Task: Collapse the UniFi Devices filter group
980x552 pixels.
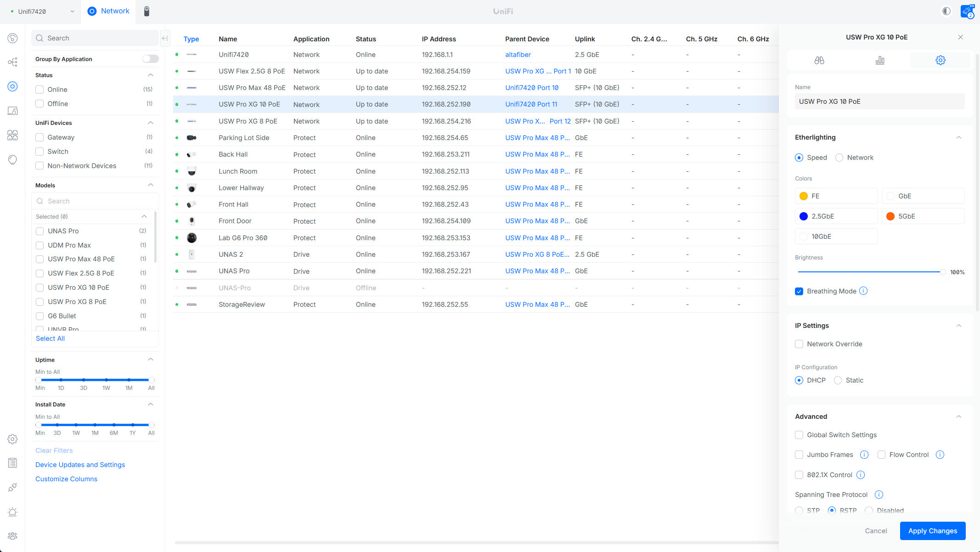Action: click(150, 123)
